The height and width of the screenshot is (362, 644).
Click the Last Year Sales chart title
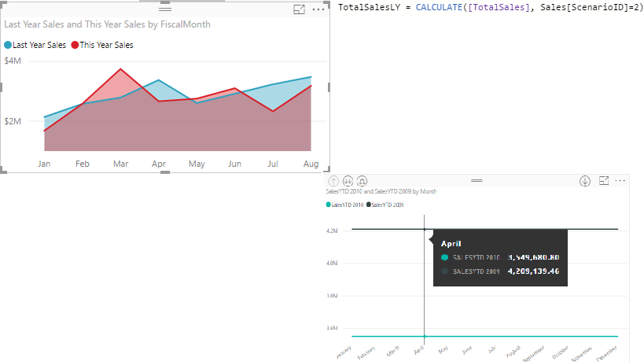pos(107,24)
